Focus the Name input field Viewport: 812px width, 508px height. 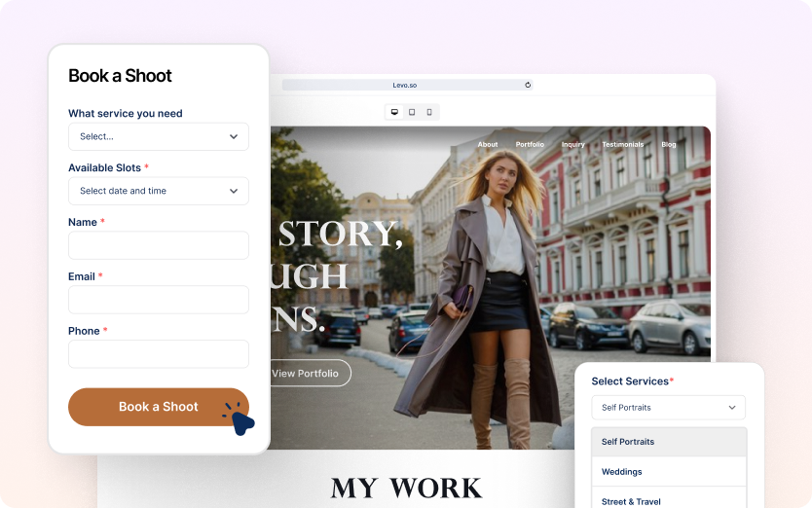click(x=158, y=245)
